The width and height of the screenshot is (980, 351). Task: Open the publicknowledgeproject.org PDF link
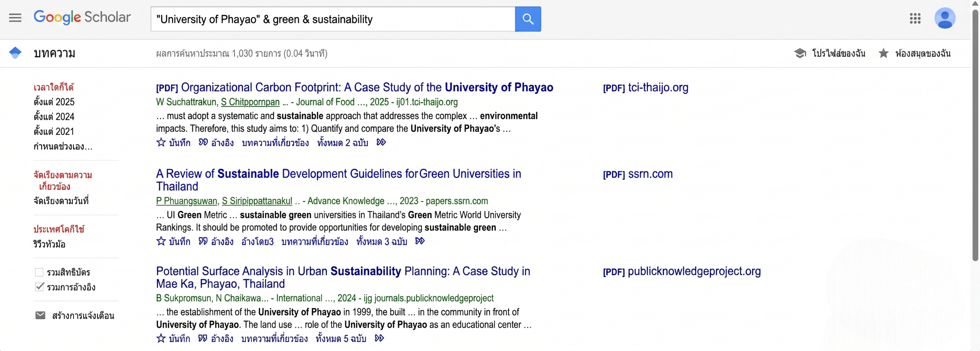[682, 271]
